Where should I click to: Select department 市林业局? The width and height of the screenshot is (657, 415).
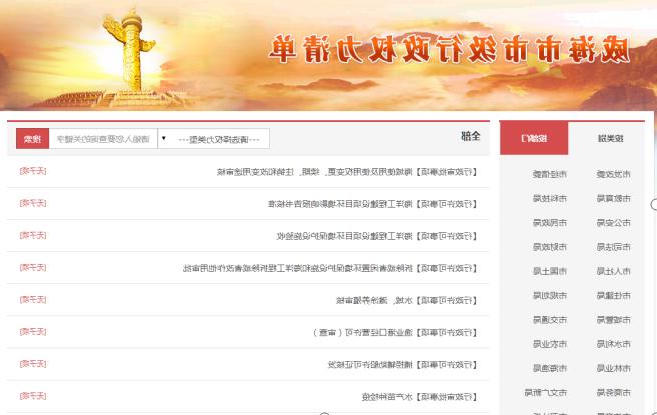click(x=613, y=368)
